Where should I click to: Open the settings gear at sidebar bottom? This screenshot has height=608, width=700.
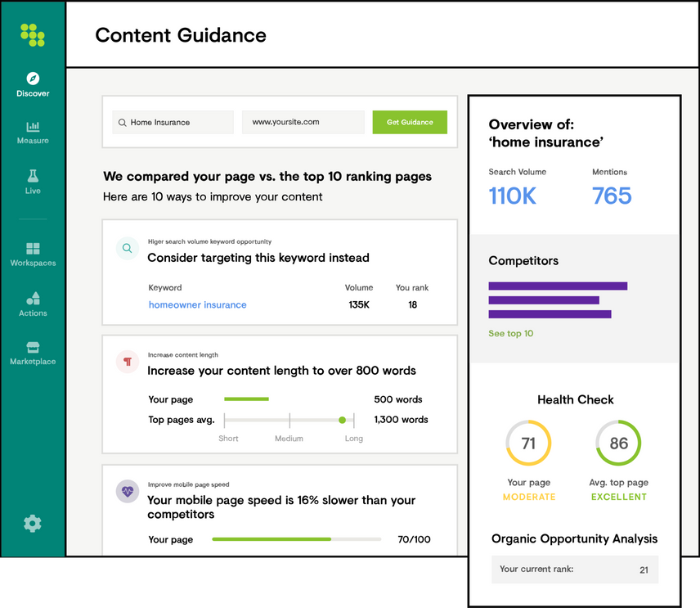click(32, 523)
